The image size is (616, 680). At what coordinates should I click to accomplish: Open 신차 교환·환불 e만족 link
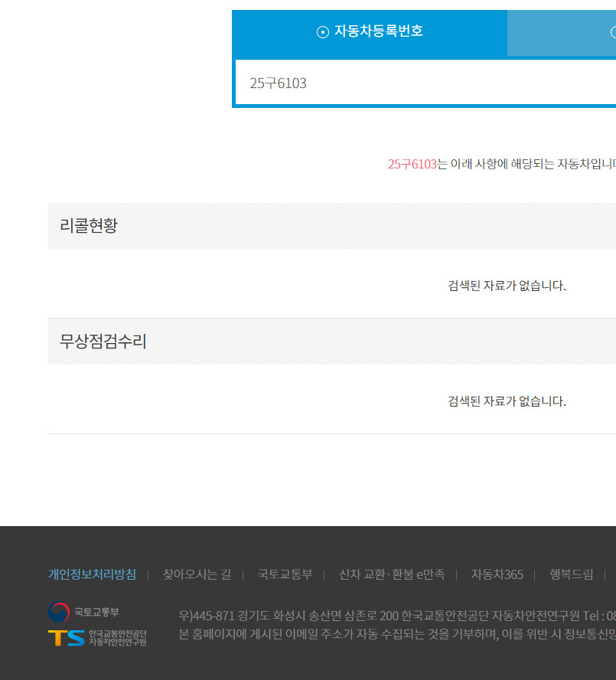(x=392, y=574)
